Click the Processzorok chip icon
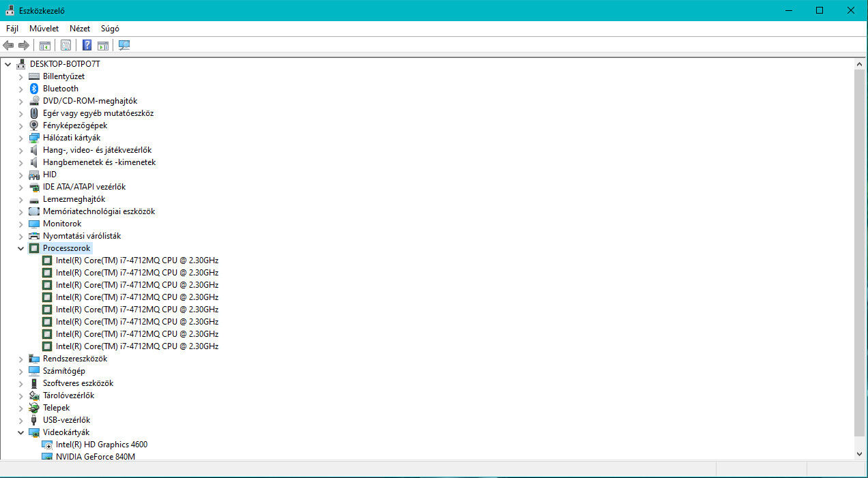The height and width of the screenshot is (478, 868). pyautogui.click(x=34, y=248)
